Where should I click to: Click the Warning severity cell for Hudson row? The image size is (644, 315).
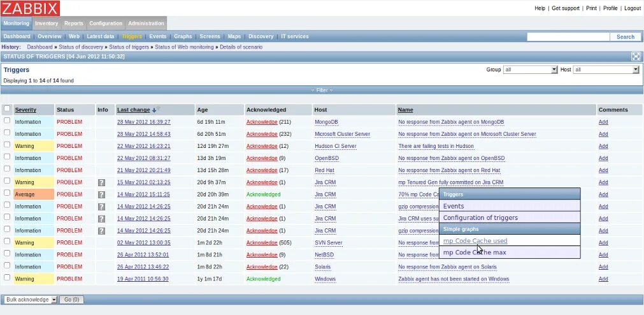pos(34,146)
